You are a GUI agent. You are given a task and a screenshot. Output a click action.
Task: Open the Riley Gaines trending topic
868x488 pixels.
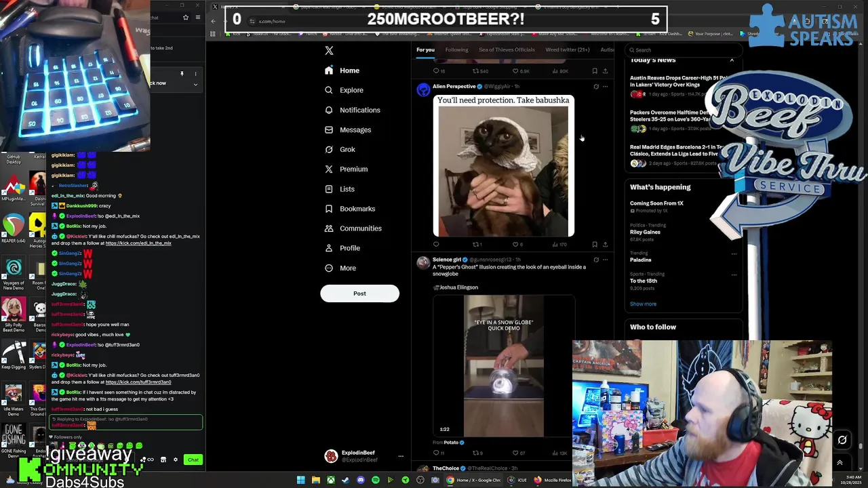pyautogui.click(x=645, y=232)
